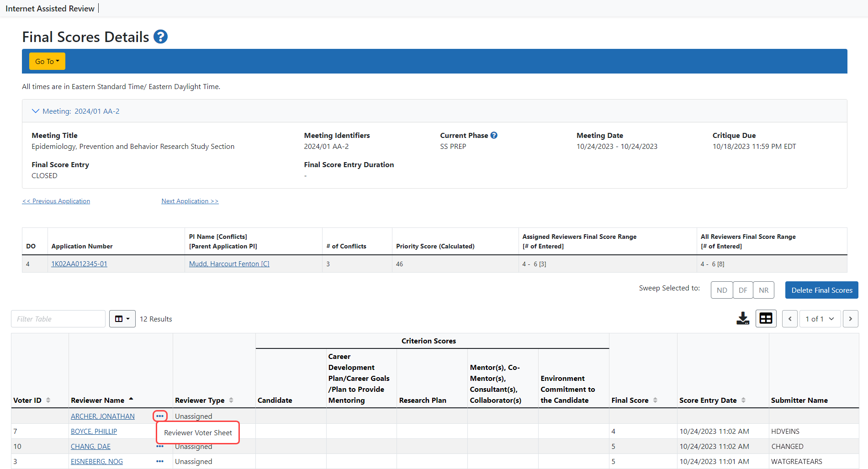The image size is (868, 469).
Task: Click the Priority Score value 46
Action: [x=400, y=264]
